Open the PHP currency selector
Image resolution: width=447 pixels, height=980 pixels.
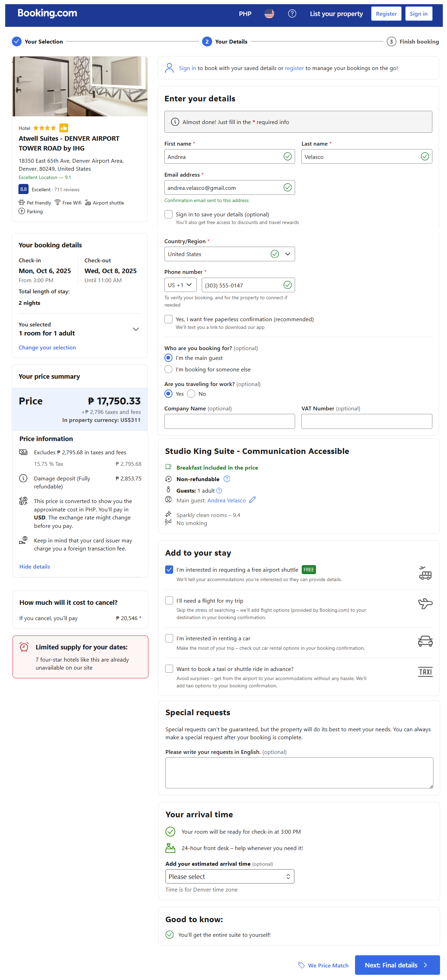[x=245, y=14]
